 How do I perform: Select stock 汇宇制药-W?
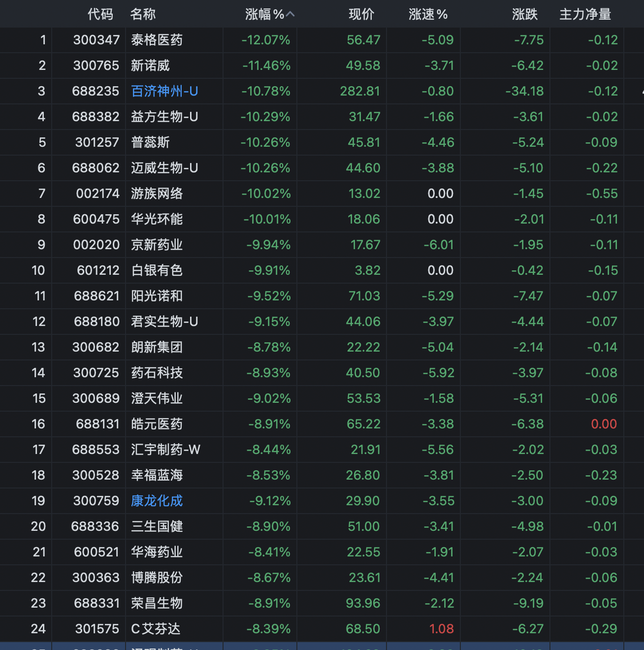coord(165,450)
